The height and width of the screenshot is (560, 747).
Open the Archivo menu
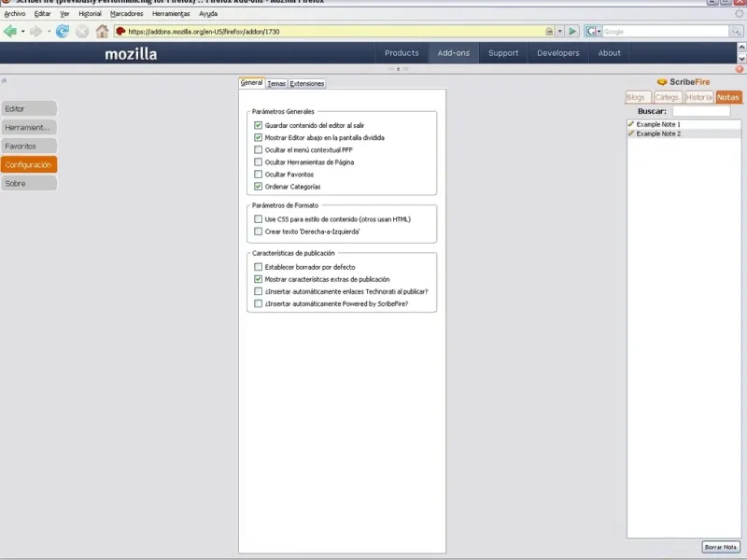point(15,14)
